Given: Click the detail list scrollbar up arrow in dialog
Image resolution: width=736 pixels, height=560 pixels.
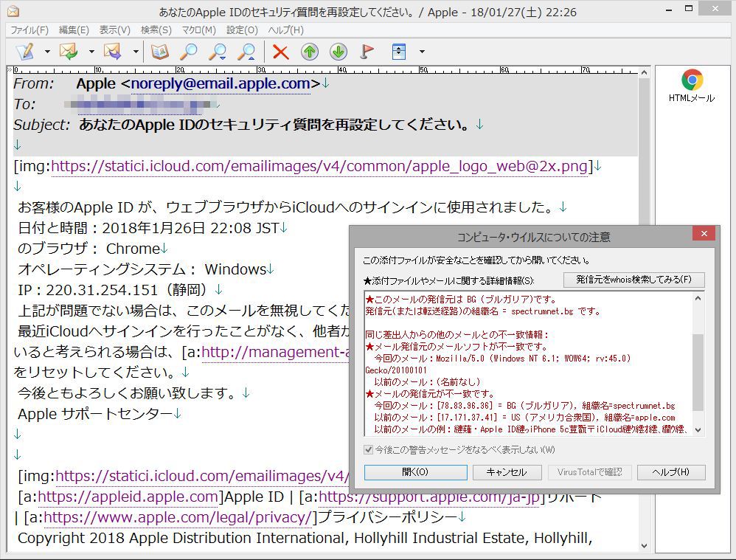Looking at the screenshot, I should (x=698, y=298).
